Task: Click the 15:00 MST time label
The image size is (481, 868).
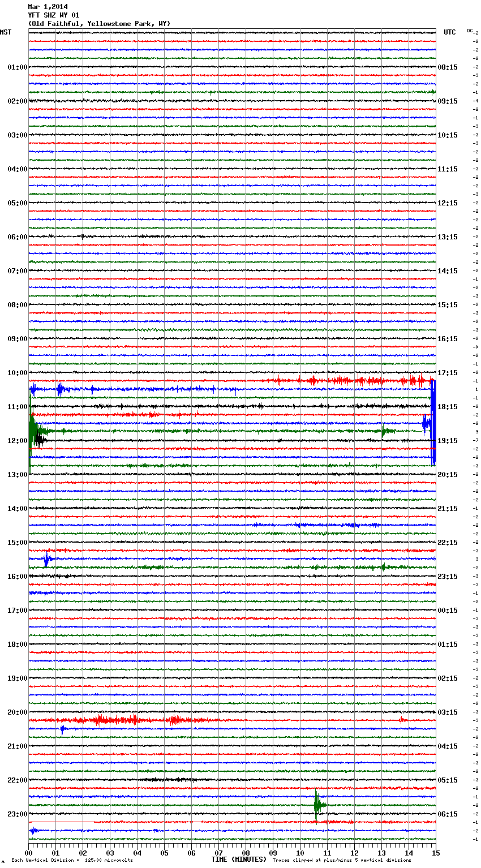Action: pyautogui.click(x=18, y=543)
